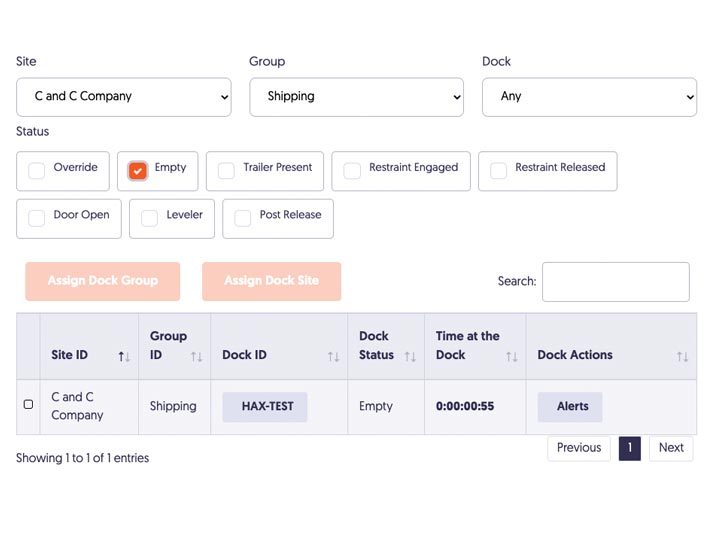Sort by Dock Status column arrows
The height and width of the screenshot is (535, 715).
(410, 357)
